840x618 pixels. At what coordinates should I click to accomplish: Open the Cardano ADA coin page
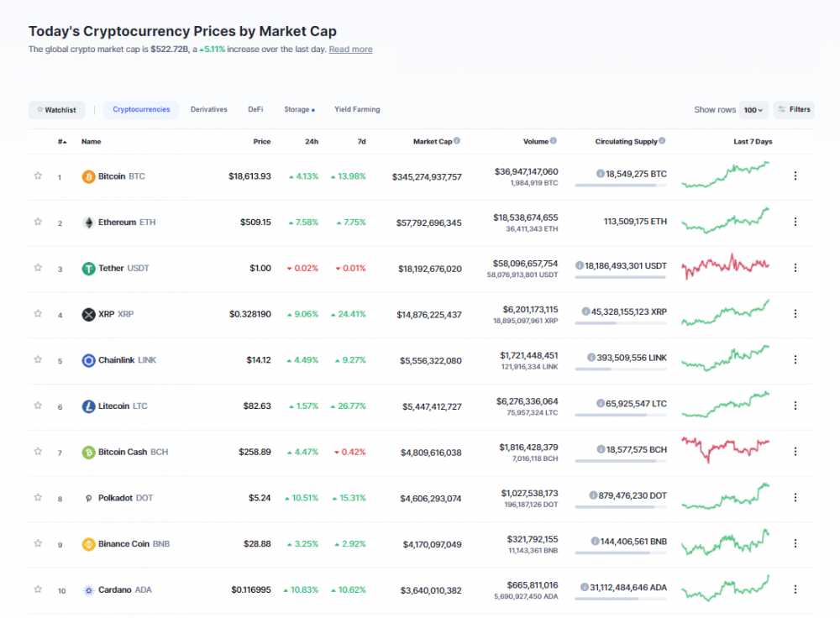click(x=125, y=590)
